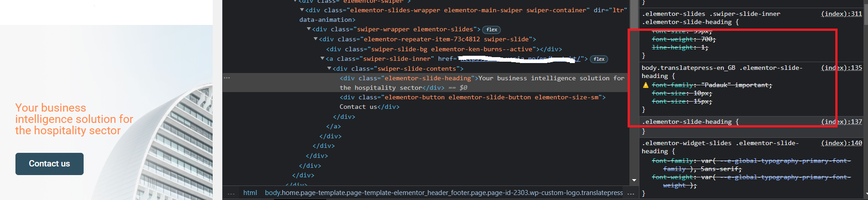Click the orange hospitality heading on the webpage

[74, 119]
